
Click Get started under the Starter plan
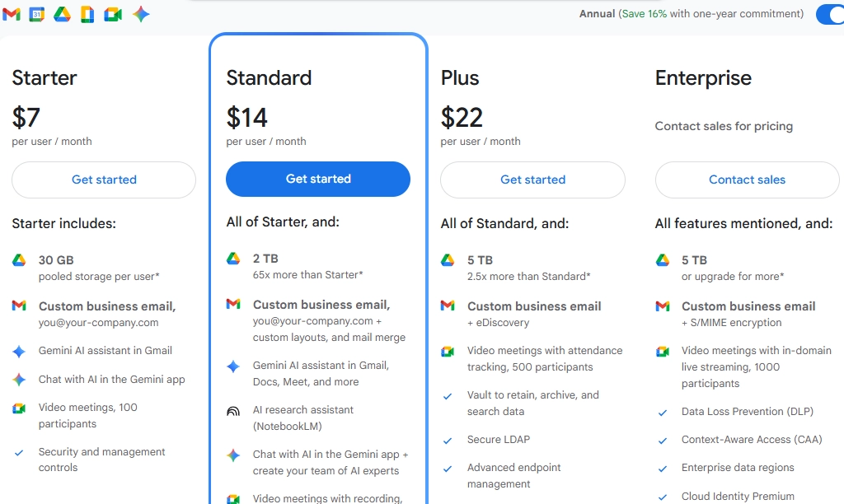tap(103, 180)
